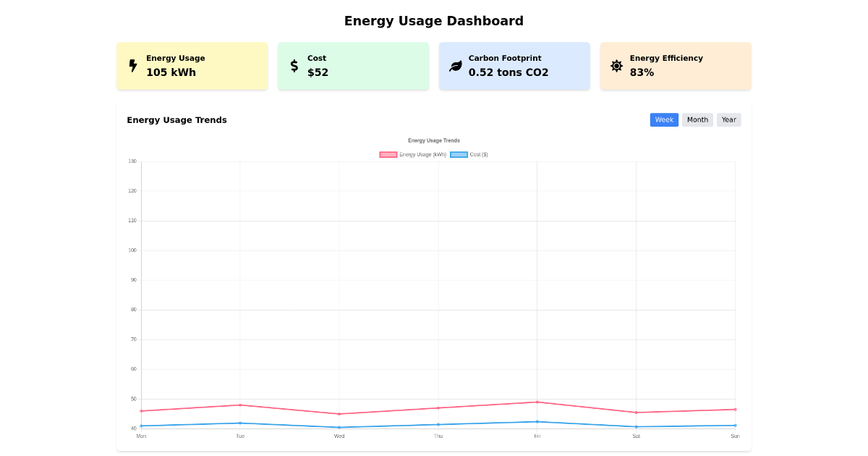Select the Carbon Footprint card

(514, 65)
